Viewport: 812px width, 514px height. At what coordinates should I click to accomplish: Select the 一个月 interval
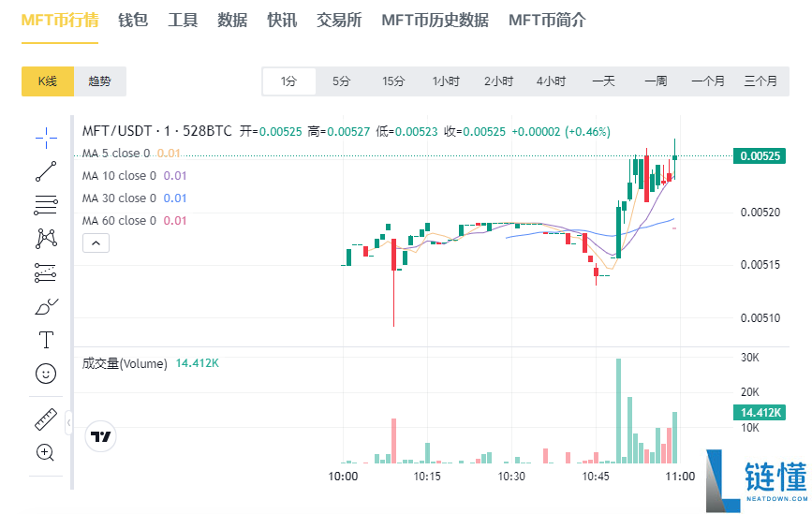[x=708, y=81]
